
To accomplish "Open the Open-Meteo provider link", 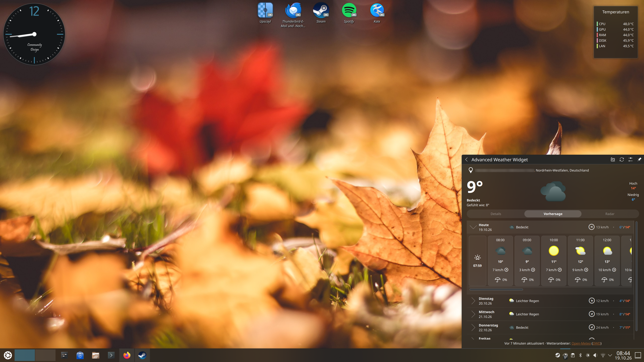I will tap(581, 343).
